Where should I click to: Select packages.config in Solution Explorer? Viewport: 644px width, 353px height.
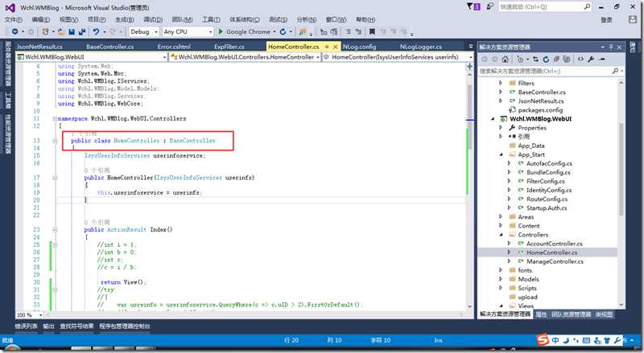coord(540,109)
